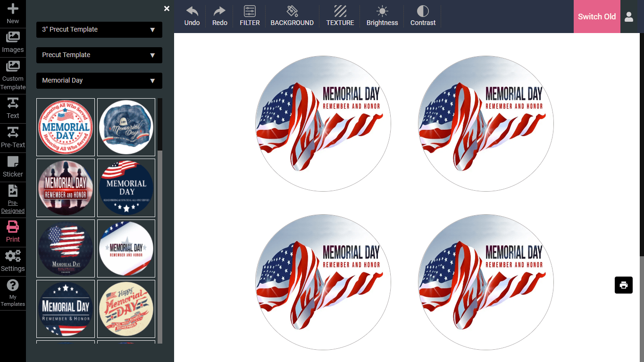Open the Text tool
This screenshot has width=644, height=362.
coord(13,109)
